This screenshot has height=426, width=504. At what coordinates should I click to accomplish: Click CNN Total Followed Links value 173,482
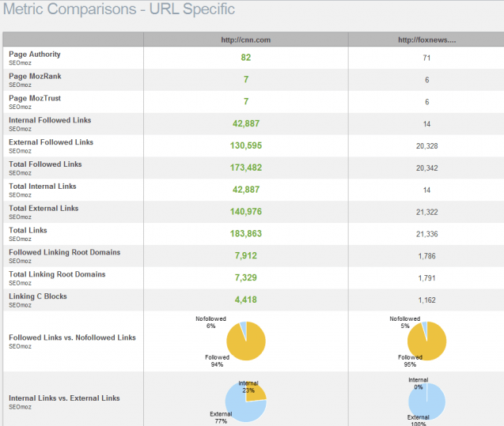(246, 168)
